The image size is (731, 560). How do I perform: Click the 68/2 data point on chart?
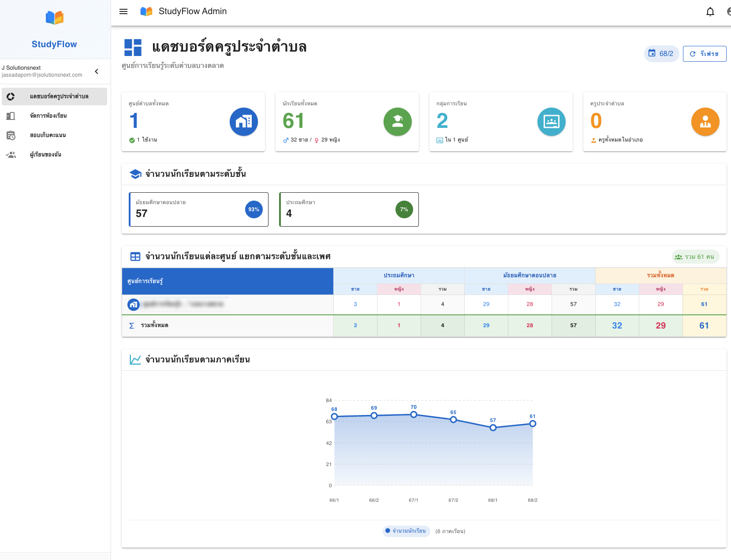(x=533, y=424)
